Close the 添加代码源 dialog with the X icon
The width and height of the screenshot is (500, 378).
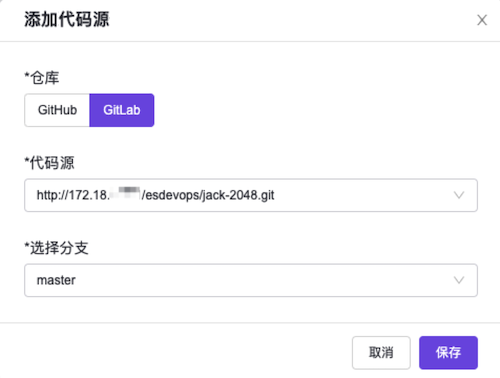pyautogui.click(x=482, y=20)
